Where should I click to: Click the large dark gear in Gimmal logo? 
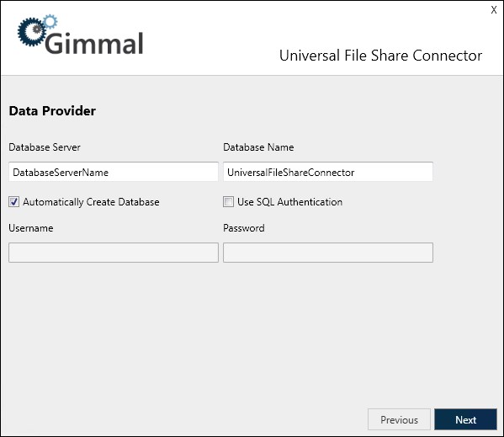[31, 31]
